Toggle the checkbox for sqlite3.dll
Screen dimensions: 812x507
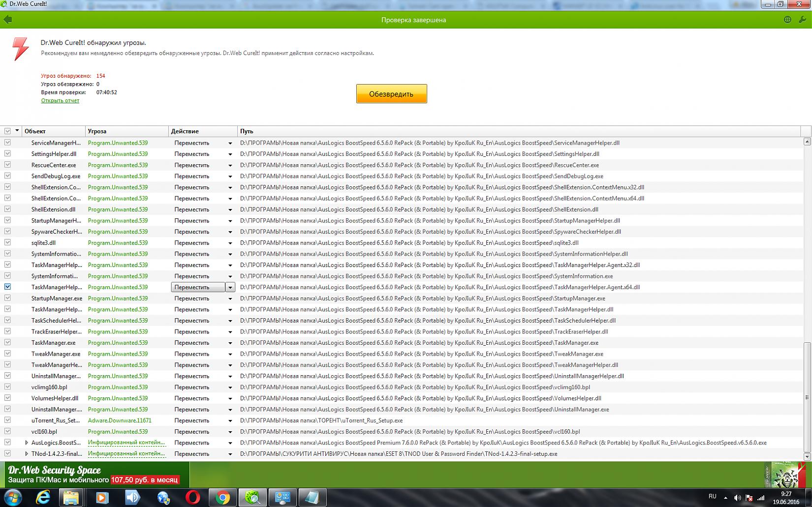pyautogui.click(x=7, y=242)
